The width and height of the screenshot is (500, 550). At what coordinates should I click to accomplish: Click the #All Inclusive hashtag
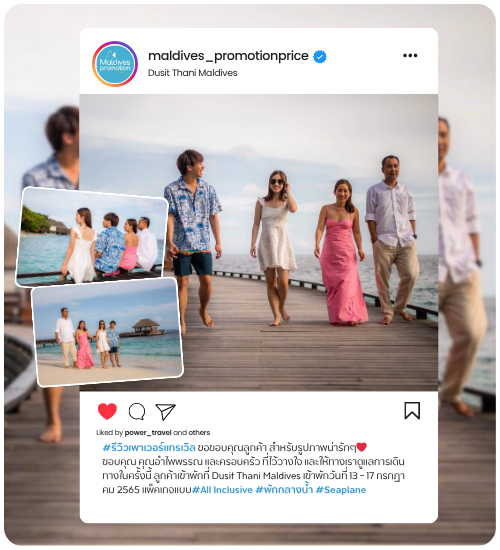click(x=222, y=490)
